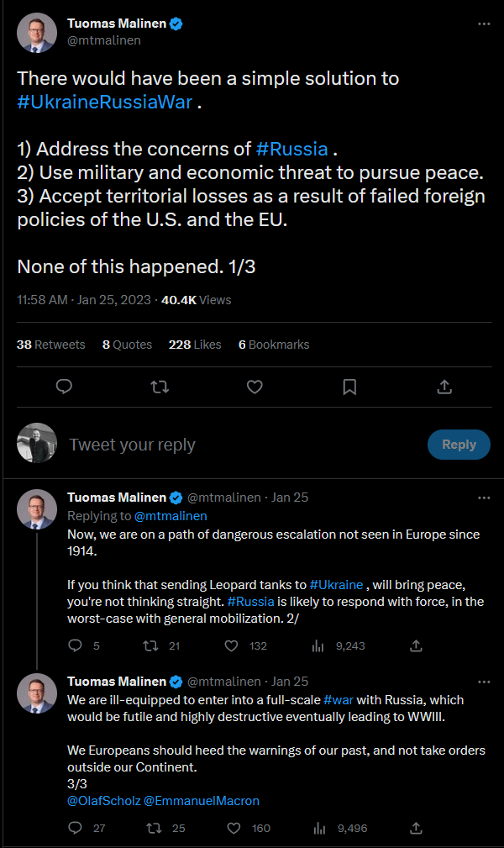
Task: View the 228 Likes list
Action: tap(195, 345)
